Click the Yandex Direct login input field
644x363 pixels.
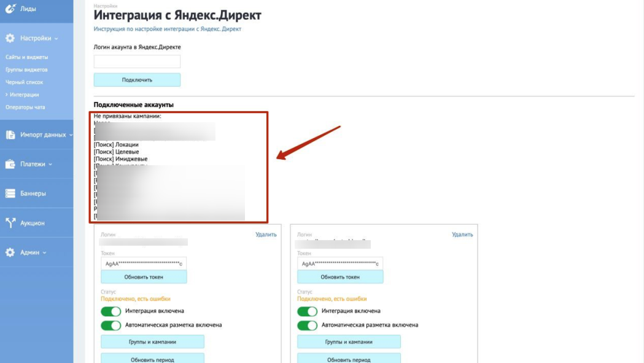(137, 61)
